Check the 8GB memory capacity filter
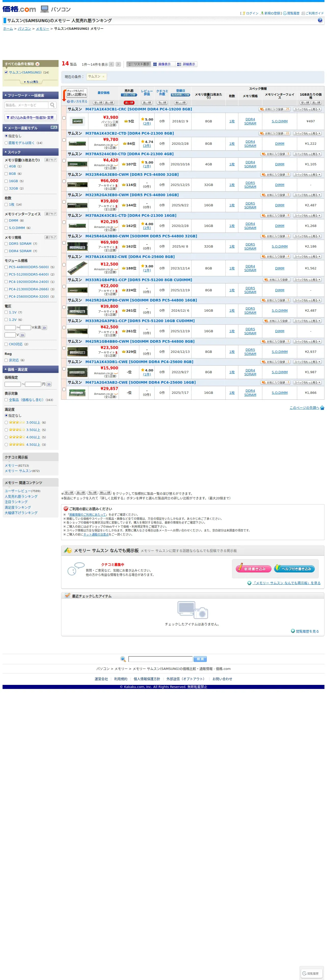 pos(6,174)
